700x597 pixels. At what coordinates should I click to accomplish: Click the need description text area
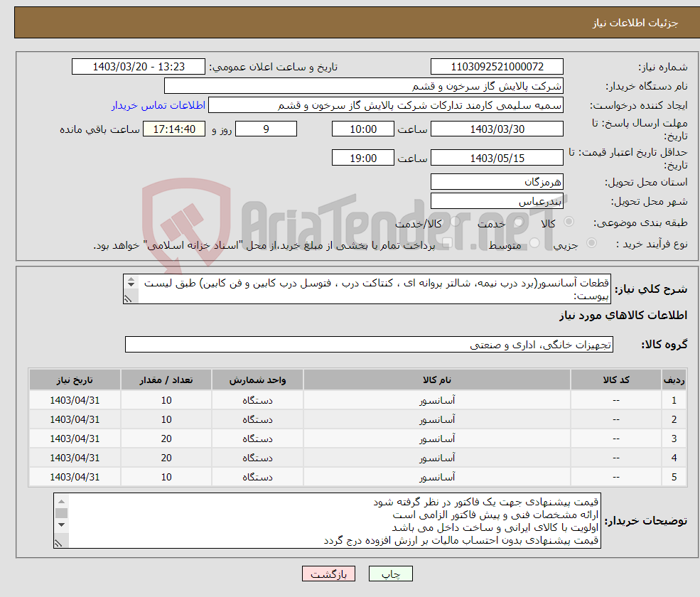tap(367, 289)
